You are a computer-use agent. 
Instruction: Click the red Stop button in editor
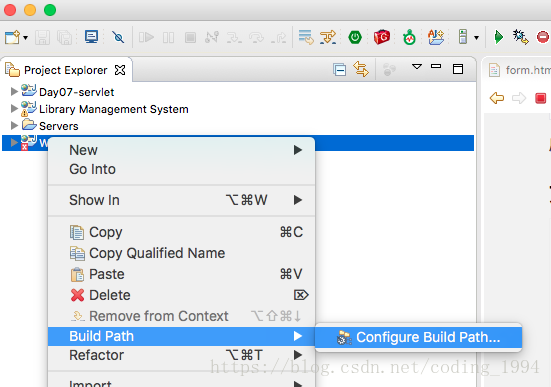540,98
